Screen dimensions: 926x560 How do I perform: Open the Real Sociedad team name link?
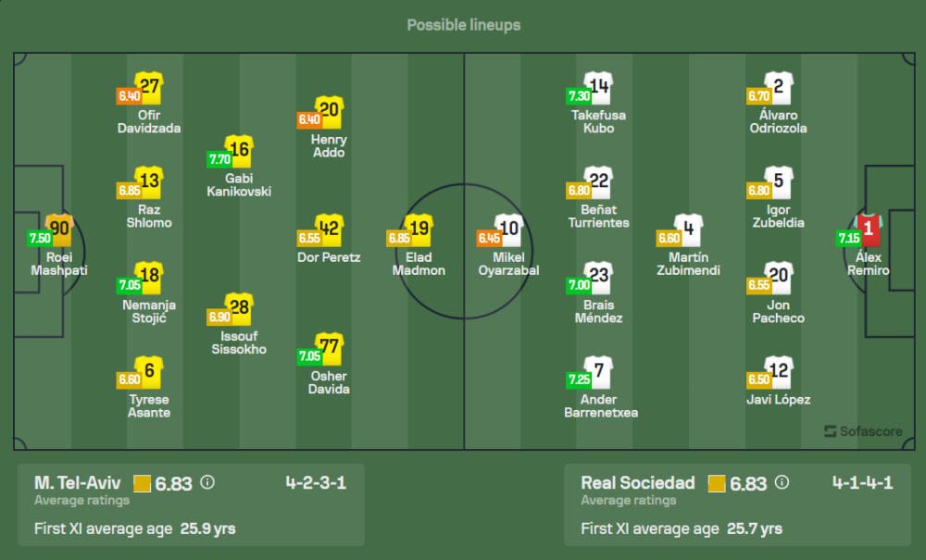(x=637, y=482)
